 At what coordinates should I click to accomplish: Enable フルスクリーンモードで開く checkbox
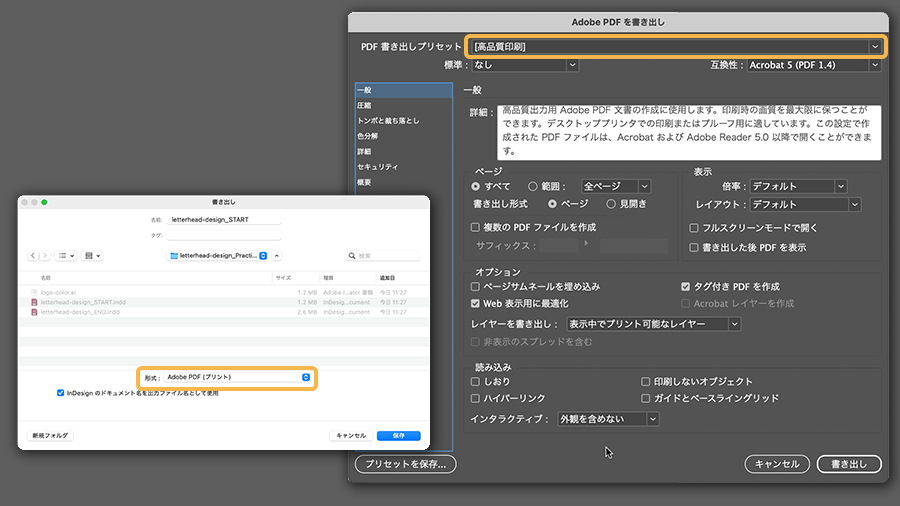[x=693, y=228]
